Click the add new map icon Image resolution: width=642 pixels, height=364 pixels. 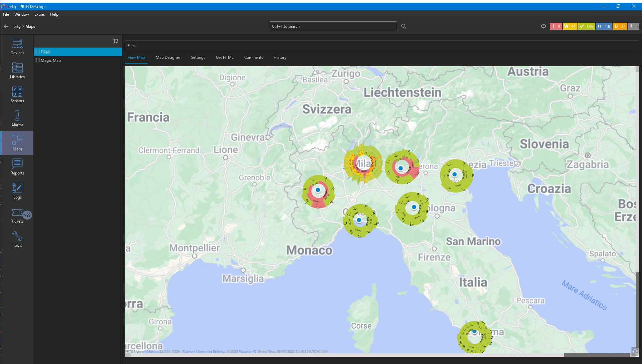coord(115,41)
